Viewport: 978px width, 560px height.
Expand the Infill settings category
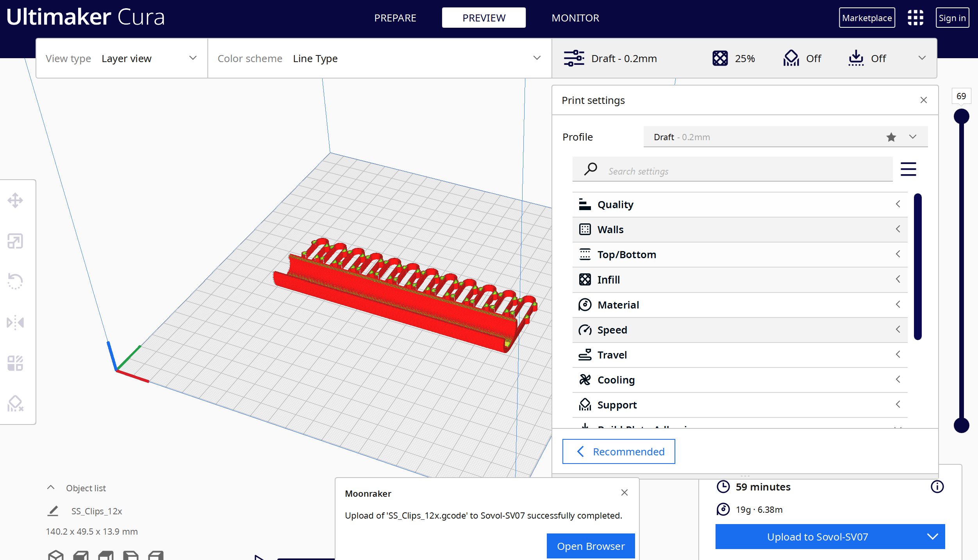740,280
